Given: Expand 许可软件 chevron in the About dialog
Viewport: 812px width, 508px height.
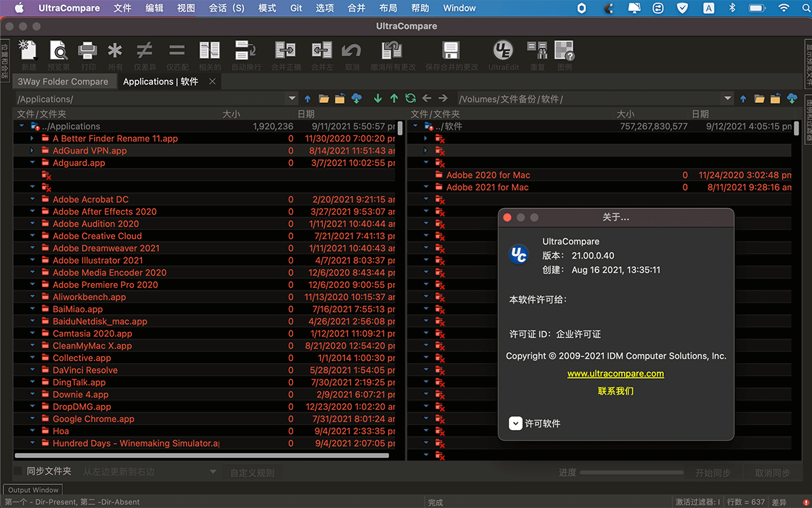Looking at the screenshot, I should 516,423.
